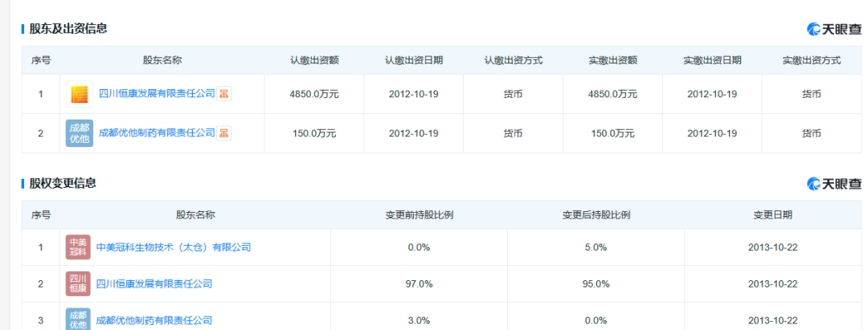Select 4850.0万元 under 认缴出资额
The image size is (868, 330).
pyautogui.click(x=314, y=94)
